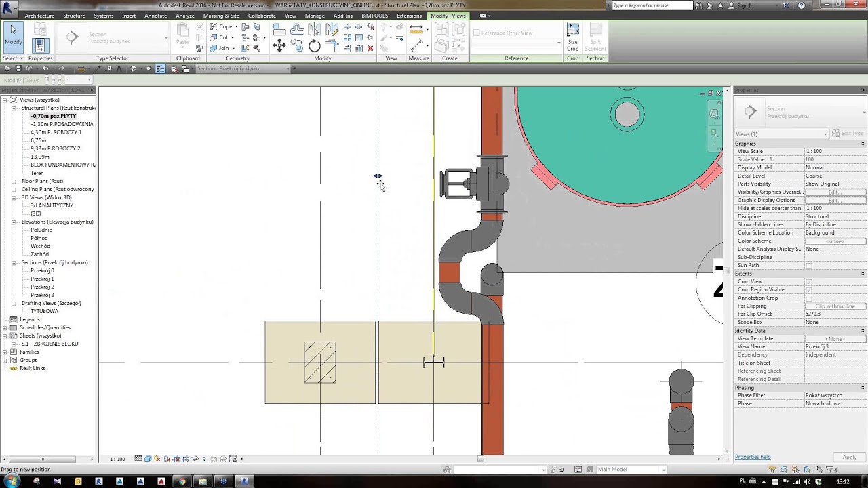This screenshot has height=488, width=868.
Task: Open file from quick access toolbar
Action: (x=7, y=68)
